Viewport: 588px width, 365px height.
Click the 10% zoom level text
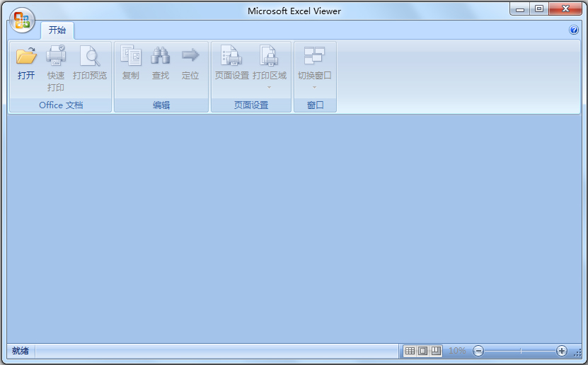pos(457,351)
